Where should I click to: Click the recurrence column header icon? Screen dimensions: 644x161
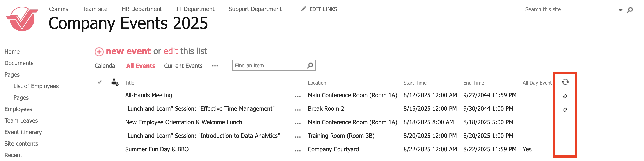pyautogui.click(x=565, y=82)
